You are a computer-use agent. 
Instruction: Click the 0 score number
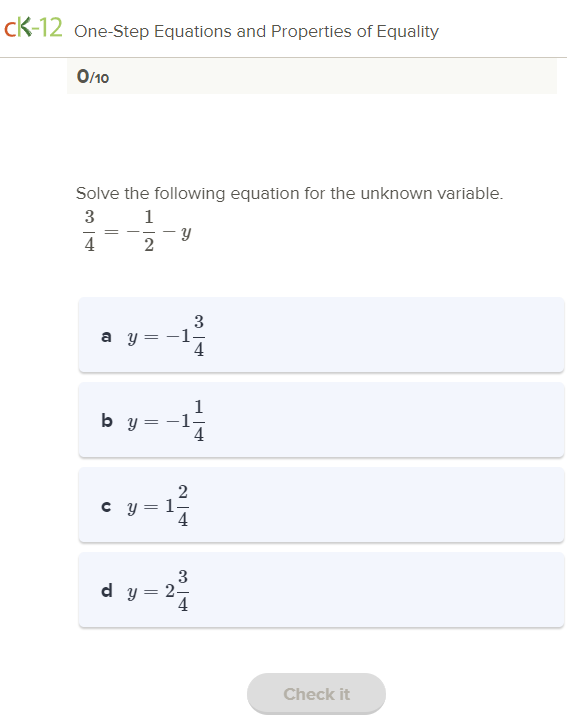pyautogui.click(x=83, y=76)
